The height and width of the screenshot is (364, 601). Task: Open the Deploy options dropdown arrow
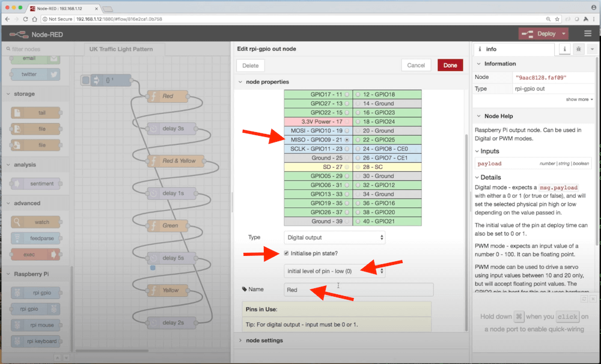pyautogui.click(x=564, y=34)
